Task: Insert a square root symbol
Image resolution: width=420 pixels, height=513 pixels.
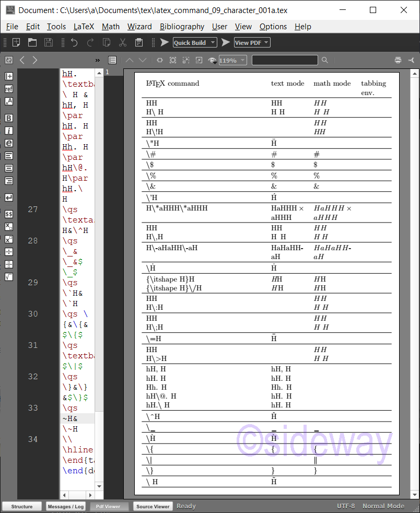Action: coord(9,277)
